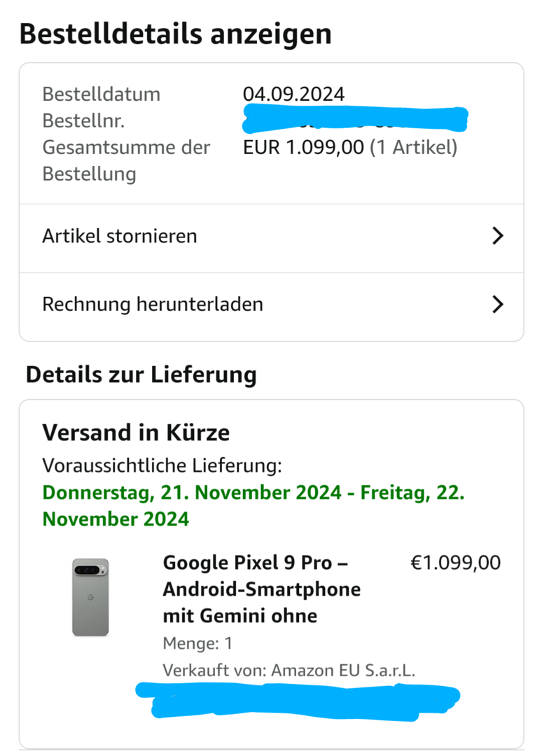
Task: Open the Google Pixel 9 Pro product title
Action: pos(262,589)
